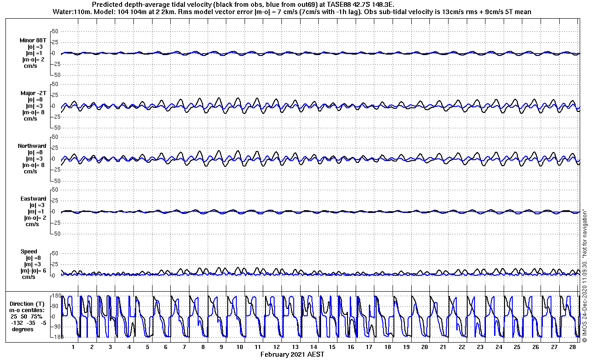Click the '90' tick of Direction panel
This screenshot has height=364, width=592.
(56, 306)
